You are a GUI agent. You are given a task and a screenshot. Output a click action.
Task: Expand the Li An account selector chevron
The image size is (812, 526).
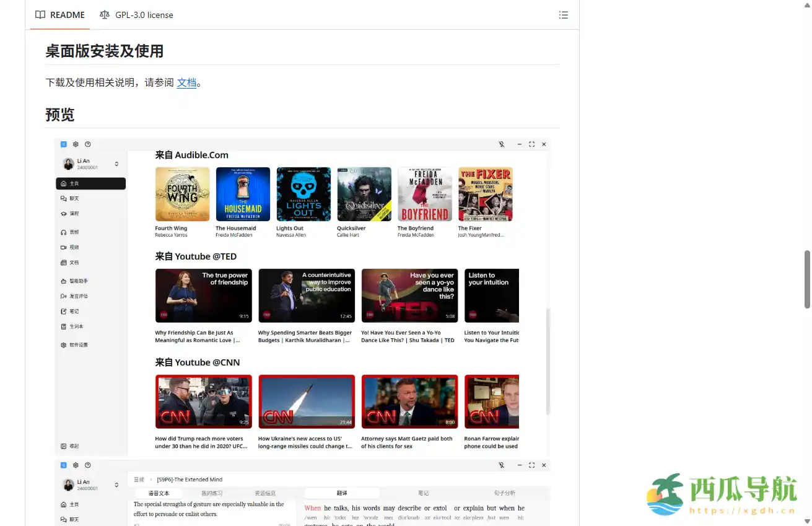pyautogui.click(x=116, y=164)
